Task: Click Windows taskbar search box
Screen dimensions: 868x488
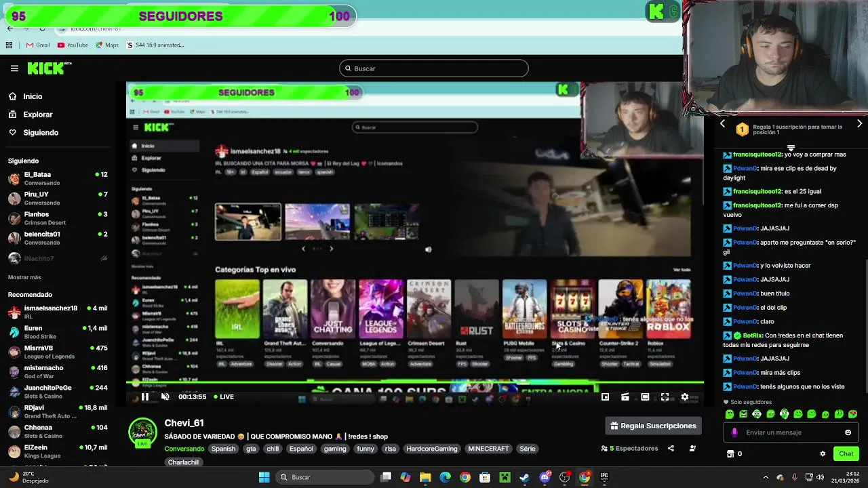Action: coord(324,477)
